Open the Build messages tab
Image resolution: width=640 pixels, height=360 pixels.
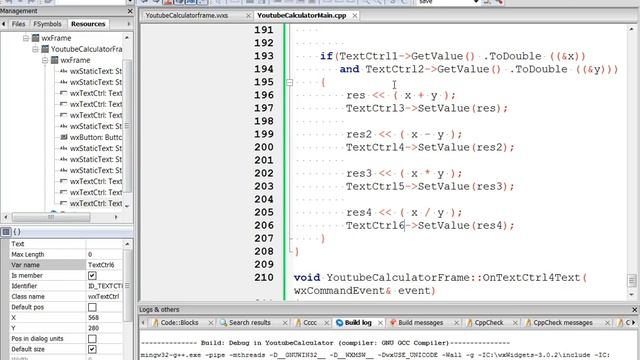point(420,322)
